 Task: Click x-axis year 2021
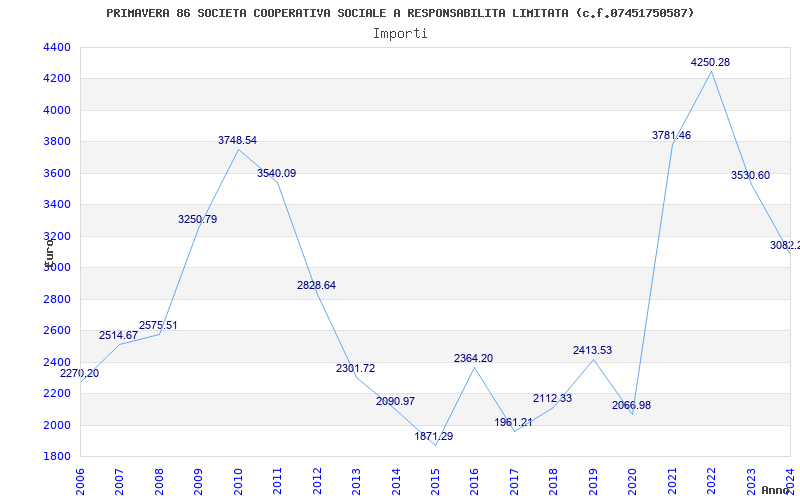pyautogui.click(x=672, y=481)
